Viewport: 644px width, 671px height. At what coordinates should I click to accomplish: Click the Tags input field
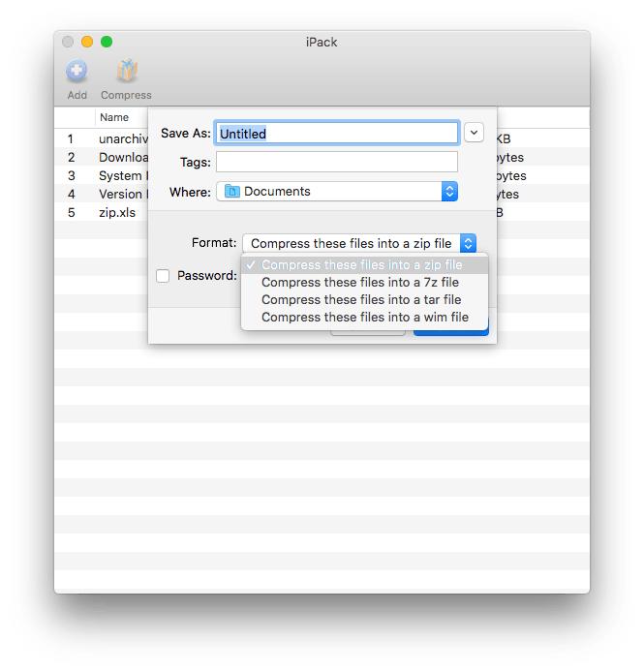pos(337,162)
